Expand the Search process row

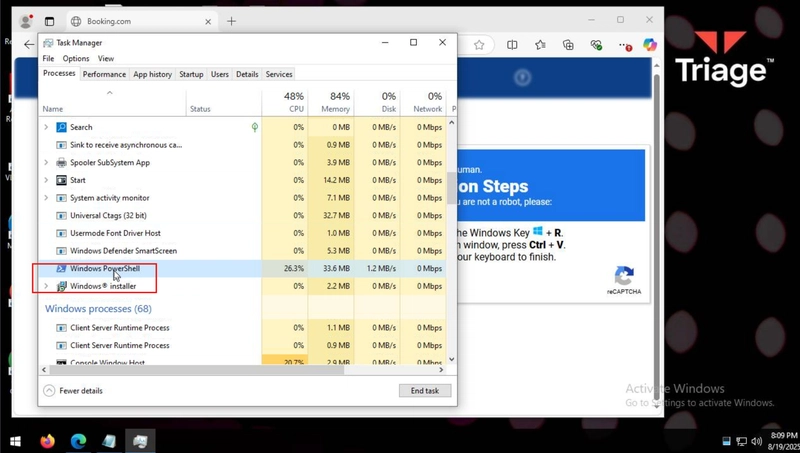tap(46, 127)
